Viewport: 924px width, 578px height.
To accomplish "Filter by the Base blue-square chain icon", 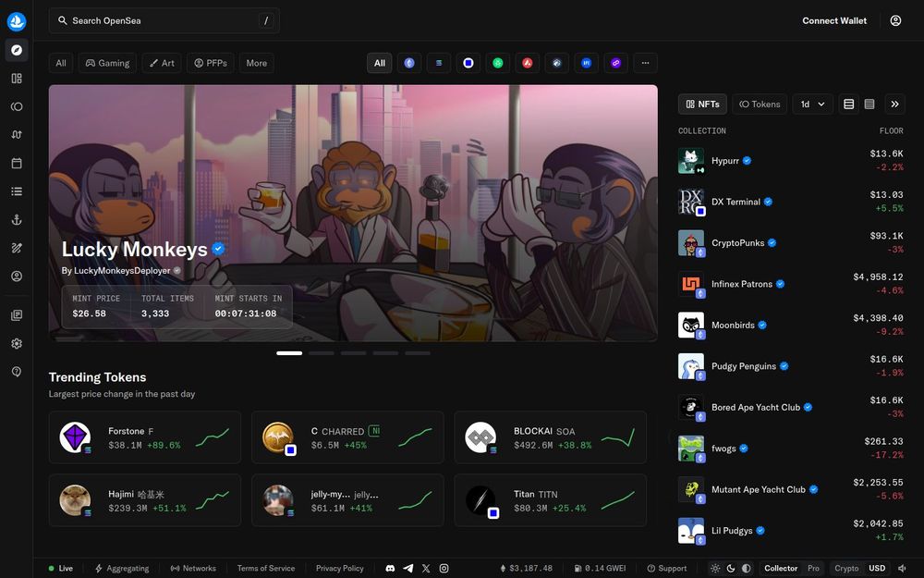I will click(x=468, y=63).
